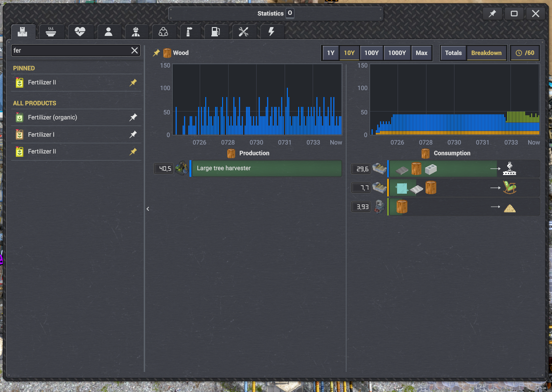Unpin Fertilizer II in the PINNED section
Image resolution: width=552 pixels, height=392 pixels.
[133, 83]
